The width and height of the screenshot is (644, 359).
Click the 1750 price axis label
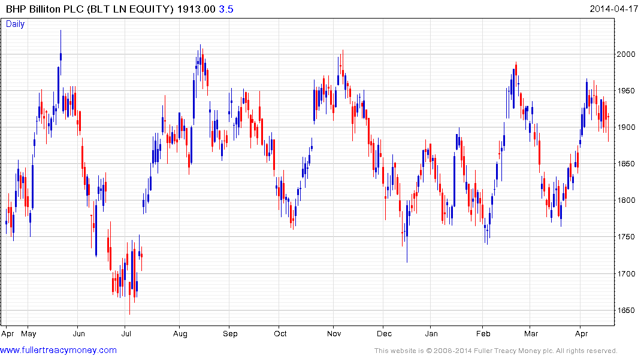[x=626, y=237]
